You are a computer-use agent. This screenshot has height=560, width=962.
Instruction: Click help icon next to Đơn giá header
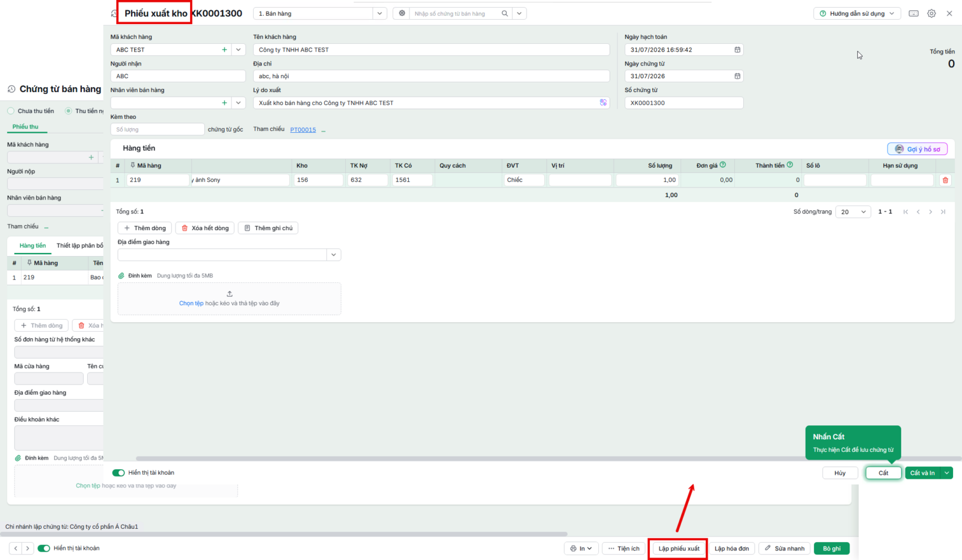723,165
